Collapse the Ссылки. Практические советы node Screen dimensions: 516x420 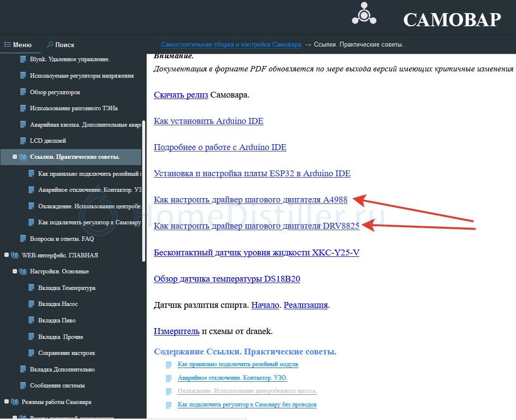tap(15, 157)
